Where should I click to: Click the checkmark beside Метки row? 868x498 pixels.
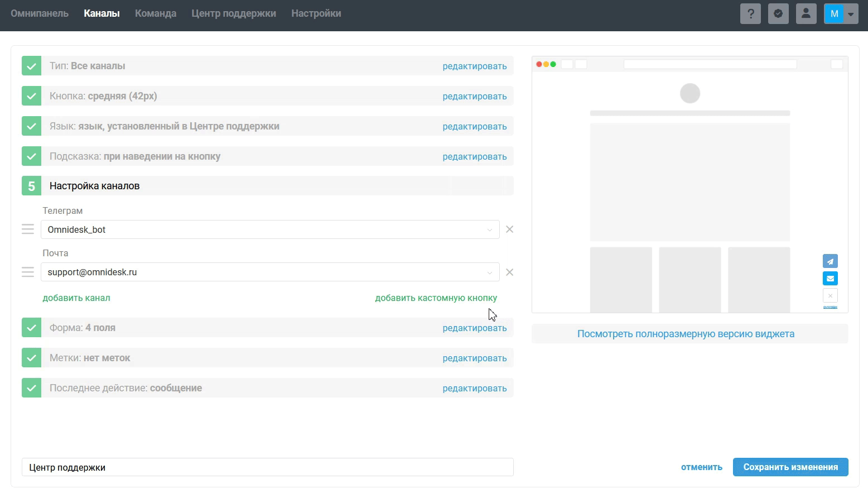(31, 358)
